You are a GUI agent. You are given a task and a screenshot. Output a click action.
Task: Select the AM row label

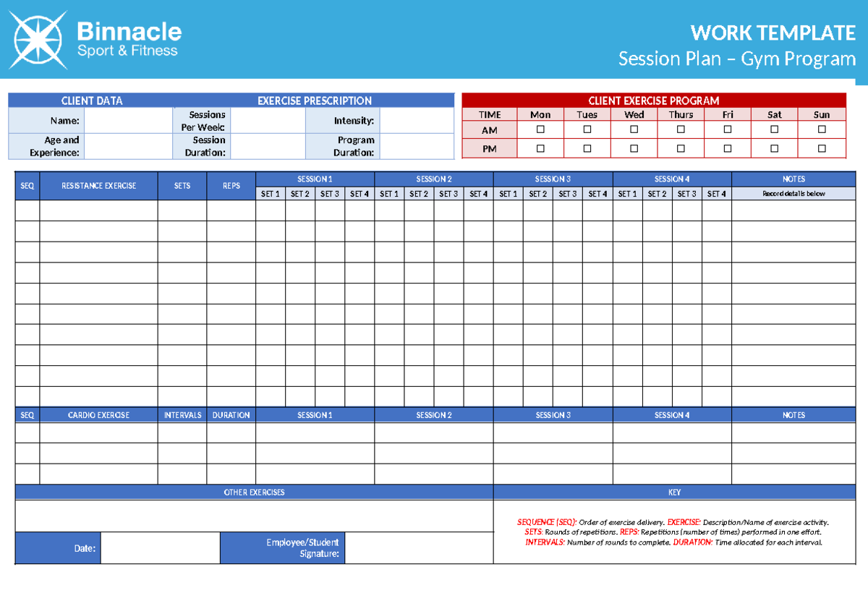click(x=490, y=130)
